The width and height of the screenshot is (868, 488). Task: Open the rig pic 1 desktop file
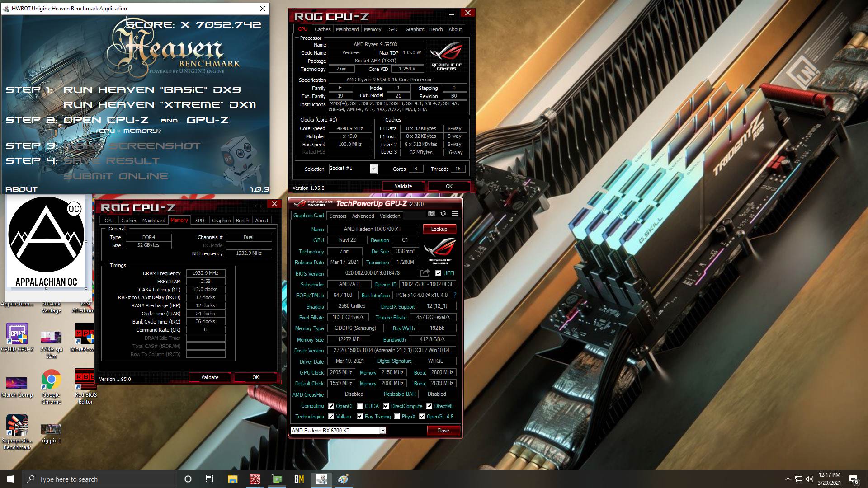tap(51, 434)
